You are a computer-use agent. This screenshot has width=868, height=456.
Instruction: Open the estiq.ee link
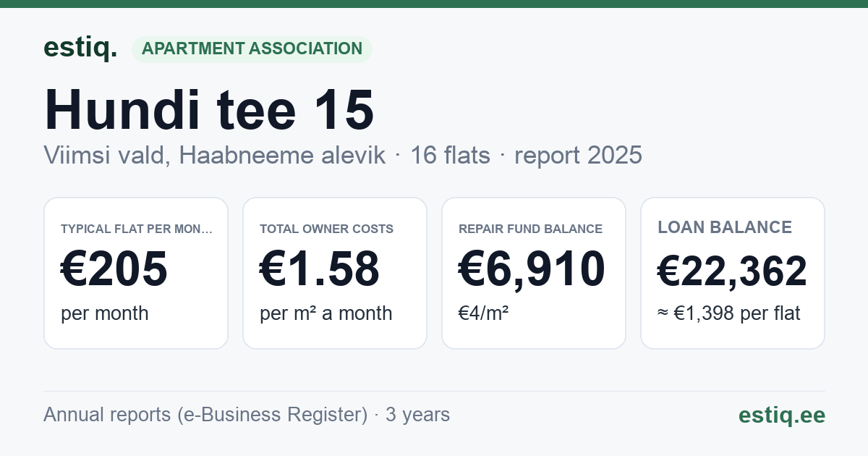pos(781,415)
